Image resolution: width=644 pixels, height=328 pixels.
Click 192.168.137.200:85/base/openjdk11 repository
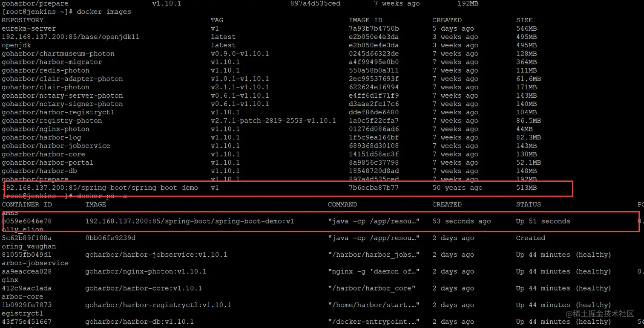click(71, 37)
